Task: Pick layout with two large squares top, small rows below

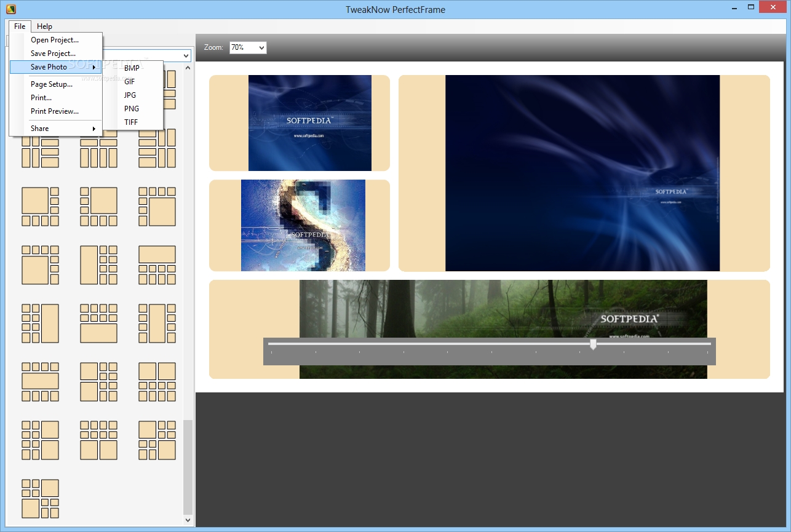Action: (x=157, y=382)
